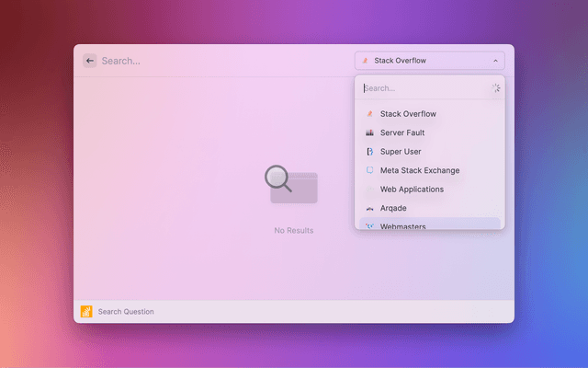
Task: Click the chevron on the site selector
Action: tap(496, 61)
